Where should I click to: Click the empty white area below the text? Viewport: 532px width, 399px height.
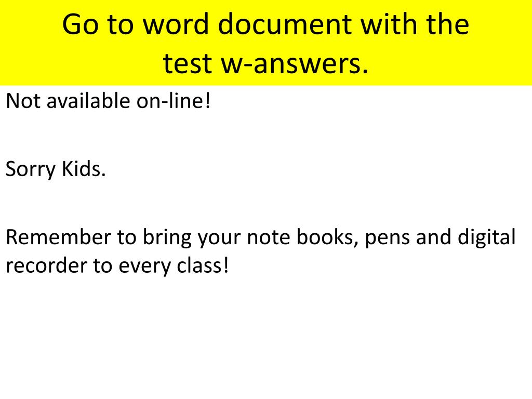click(266, 343)
